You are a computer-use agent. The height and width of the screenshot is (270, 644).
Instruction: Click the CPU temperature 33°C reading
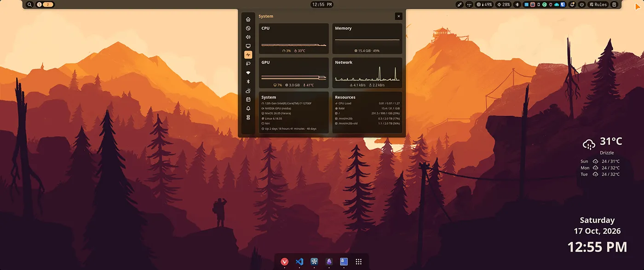click(299, 51)
